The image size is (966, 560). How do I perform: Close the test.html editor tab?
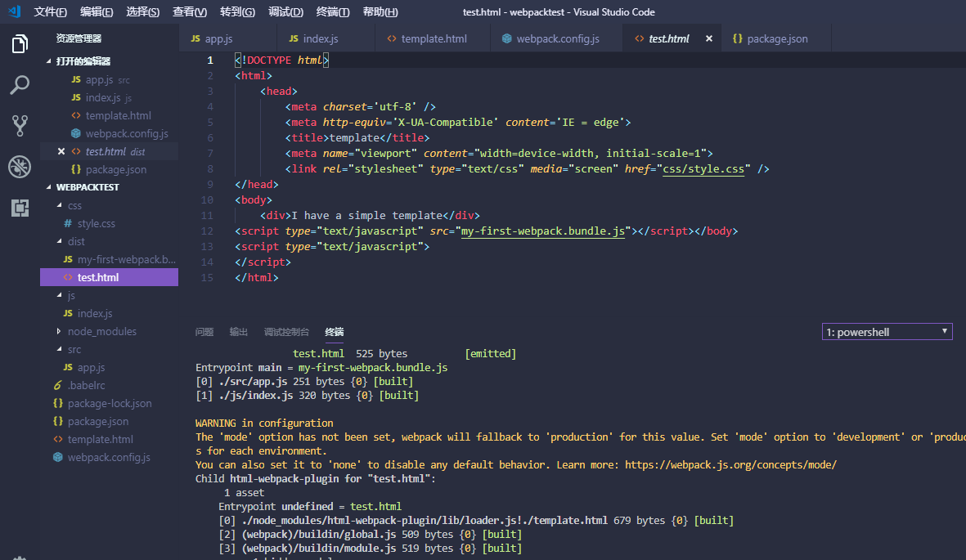pos(709,38)
